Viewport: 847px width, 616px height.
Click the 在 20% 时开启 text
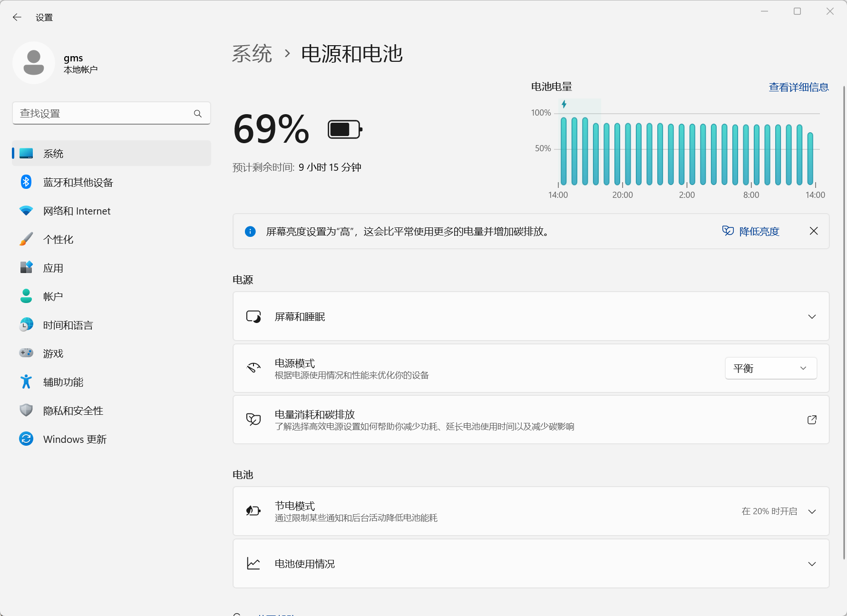(x=769, y=511)
